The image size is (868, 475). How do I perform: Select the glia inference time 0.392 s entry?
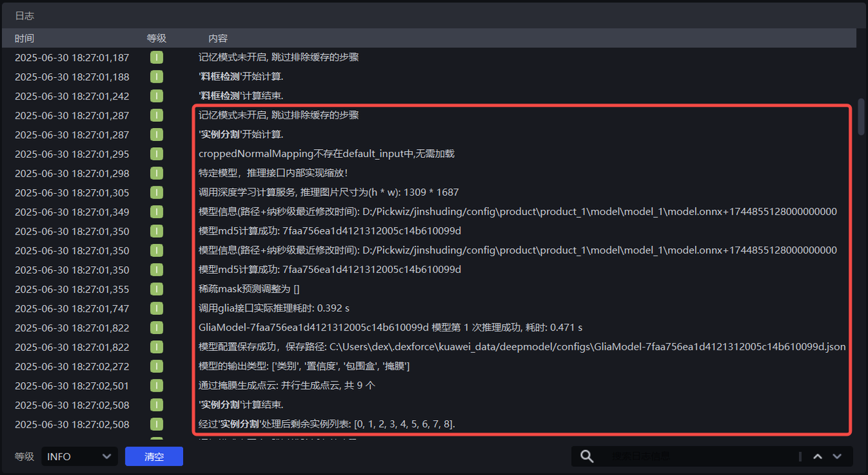(x=274, y=308)
